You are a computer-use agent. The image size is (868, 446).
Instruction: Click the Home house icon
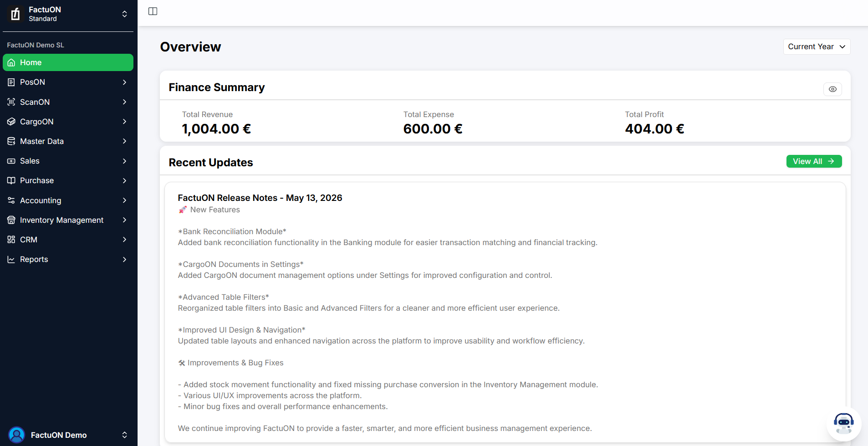pos(11,63)
